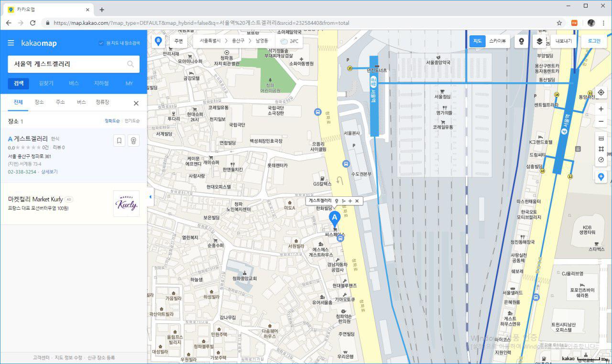Click the magnifier search icon
The image size is (612, 364).
131,64
